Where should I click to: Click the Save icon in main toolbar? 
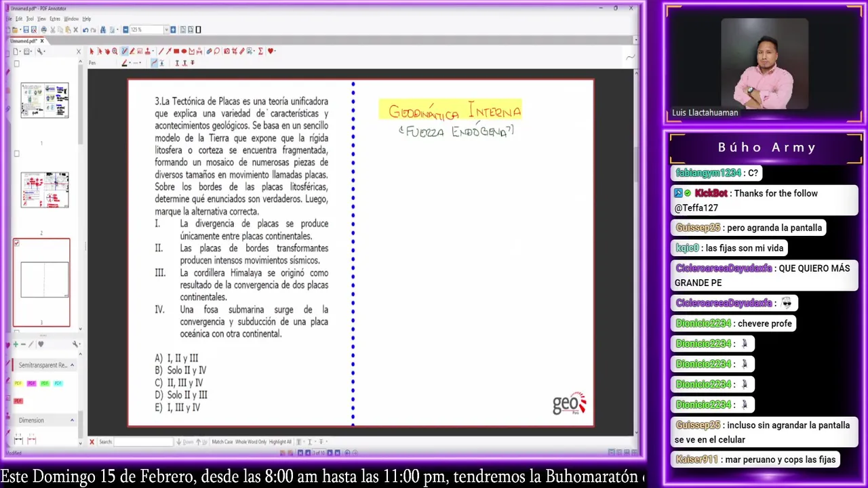26,30
